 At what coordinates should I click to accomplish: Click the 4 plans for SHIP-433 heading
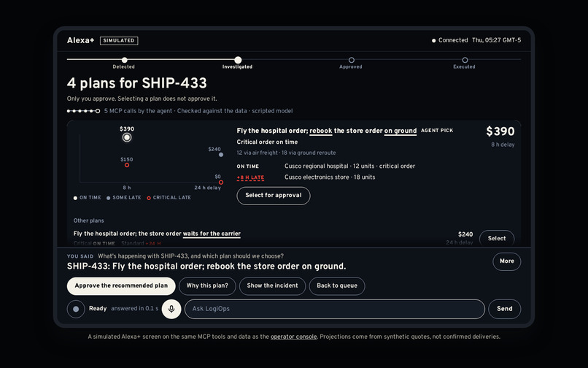tap(137, 83)
